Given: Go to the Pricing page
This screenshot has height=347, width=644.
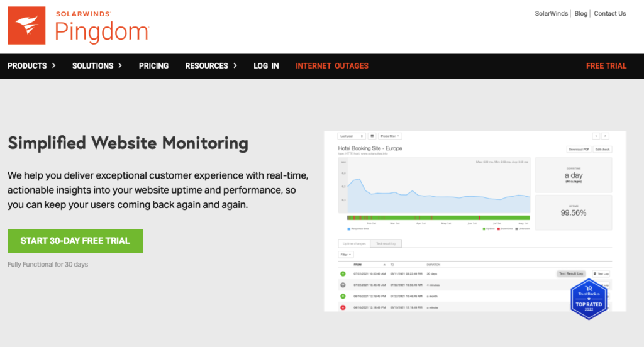Looking at the screenshot, I should pyautogui.click(x=153, y=66).
